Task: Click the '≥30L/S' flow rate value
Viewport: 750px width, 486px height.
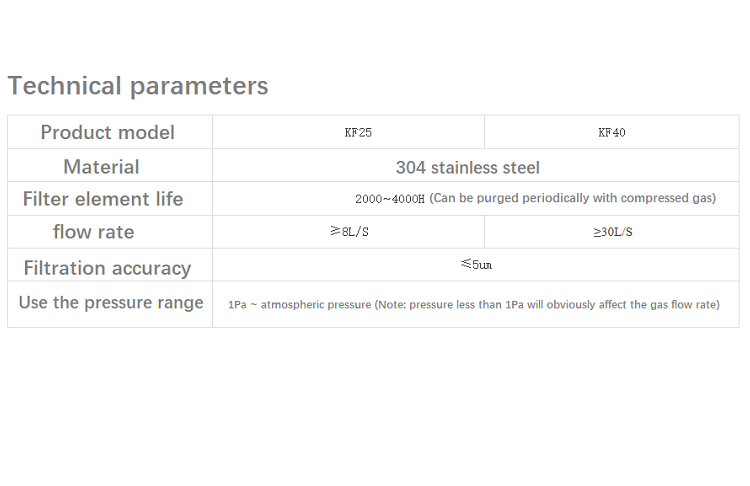Action: 612,232
